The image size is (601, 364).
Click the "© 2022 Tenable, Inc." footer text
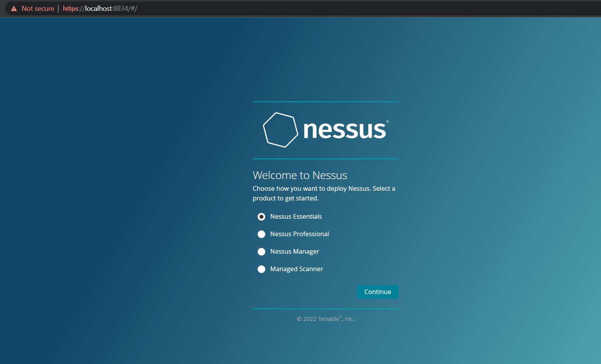[x=326, y=319]
